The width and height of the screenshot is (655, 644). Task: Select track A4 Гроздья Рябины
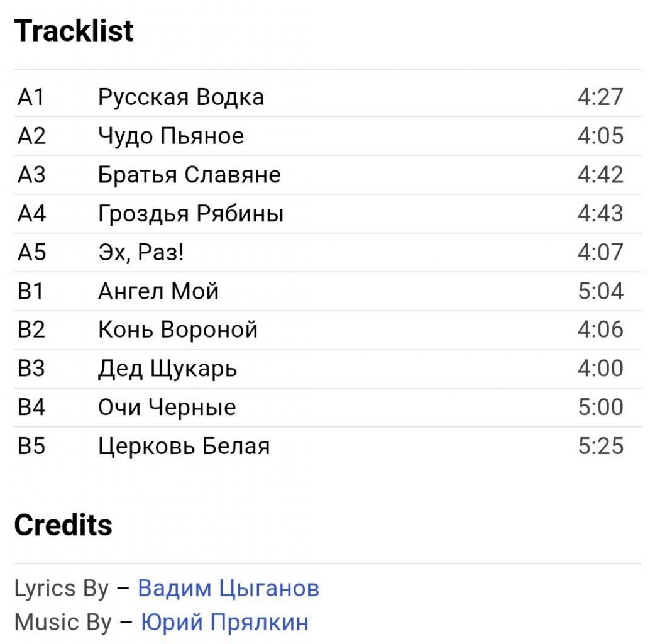click(327, 214)
